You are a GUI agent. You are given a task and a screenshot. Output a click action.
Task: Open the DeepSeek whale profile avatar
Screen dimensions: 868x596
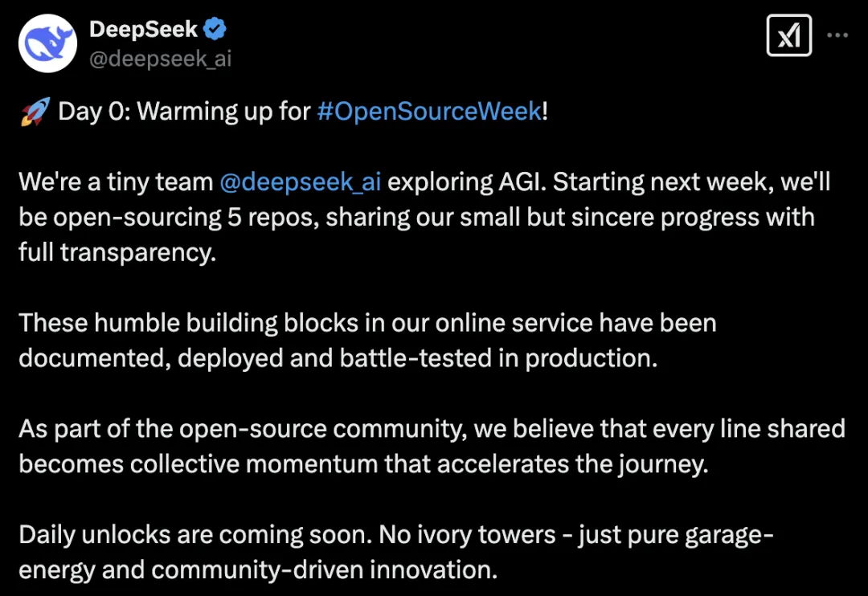coord(47,43)
